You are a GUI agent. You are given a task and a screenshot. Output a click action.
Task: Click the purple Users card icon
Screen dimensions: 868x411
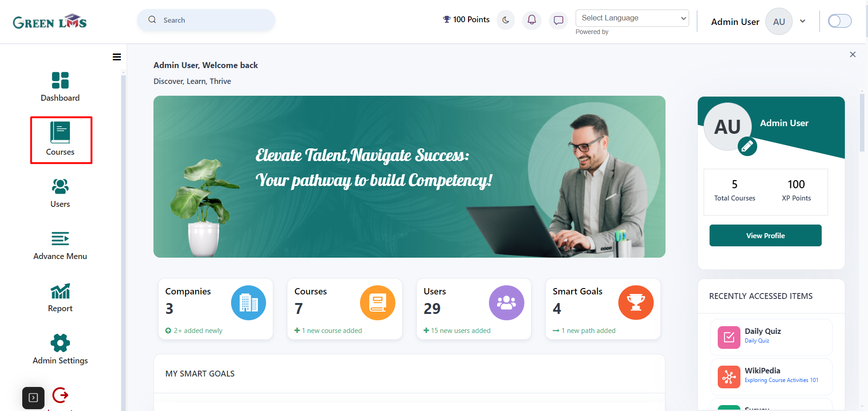click(x=507, y=303)
